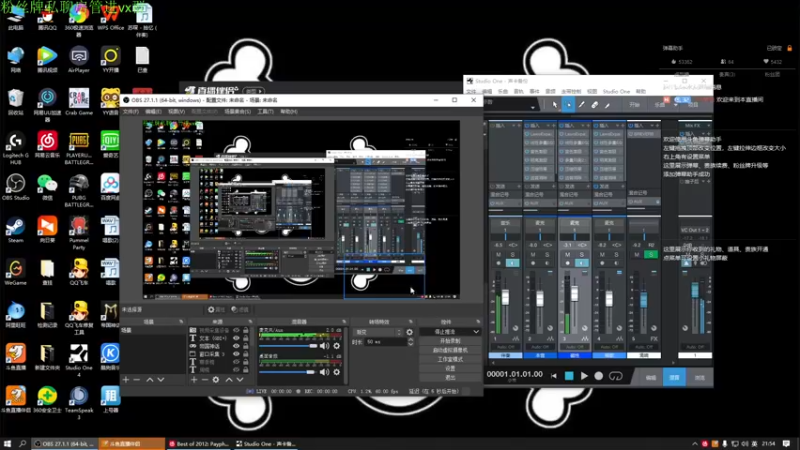Click channel 3 volume fader in Studio One
800x450 pixels.
(x=574, y=293)
